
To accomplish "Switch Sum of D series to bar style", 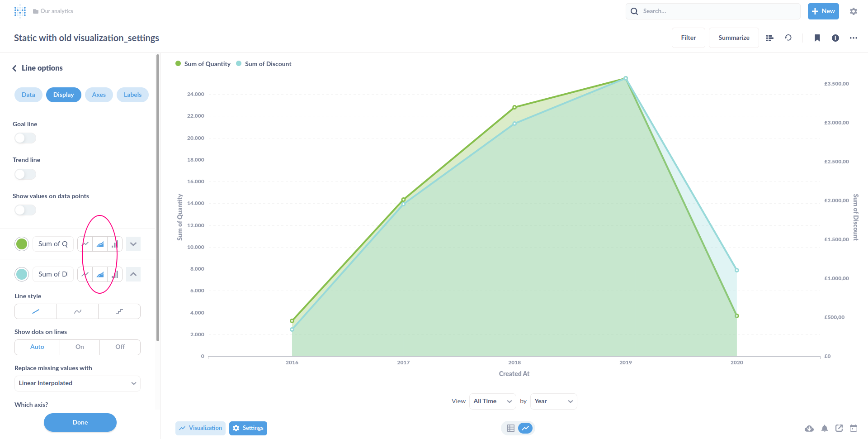I will pos(114,274).
